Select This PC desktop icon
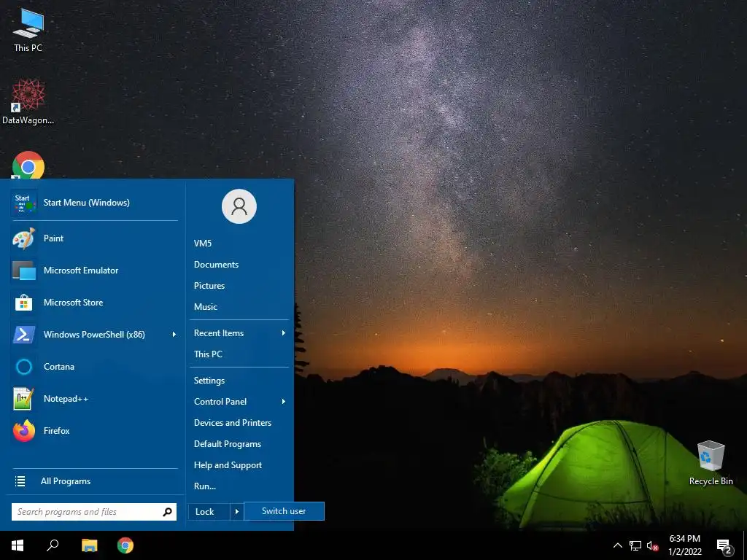This screenshot has height=560, width=747. click(28, 30)
